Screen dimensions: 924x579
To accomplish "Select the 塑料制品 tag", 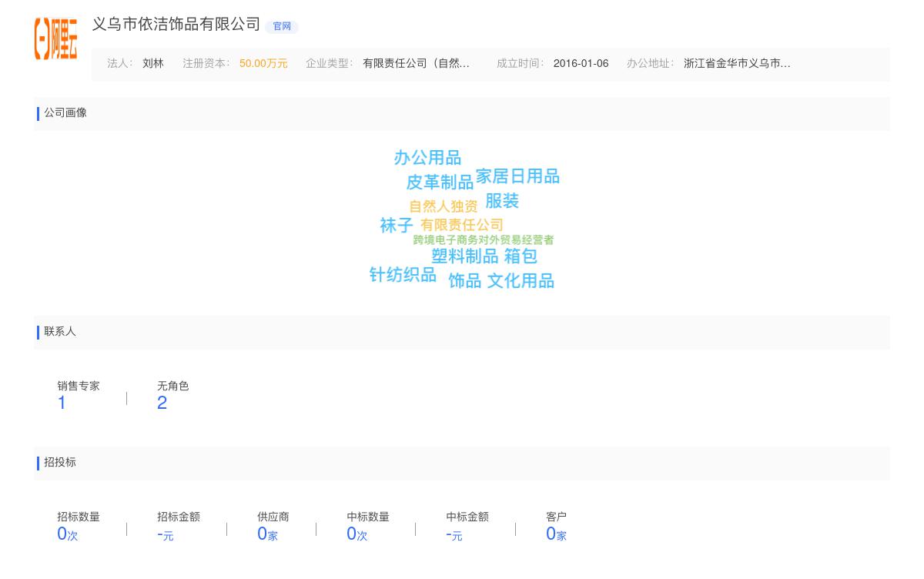I will [464, 256].
